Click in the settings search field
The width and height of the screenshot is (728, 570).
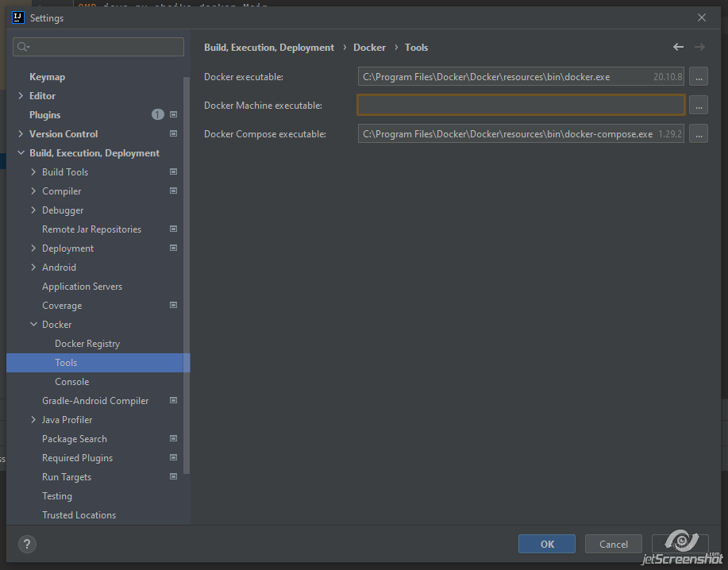click(98, 47)
